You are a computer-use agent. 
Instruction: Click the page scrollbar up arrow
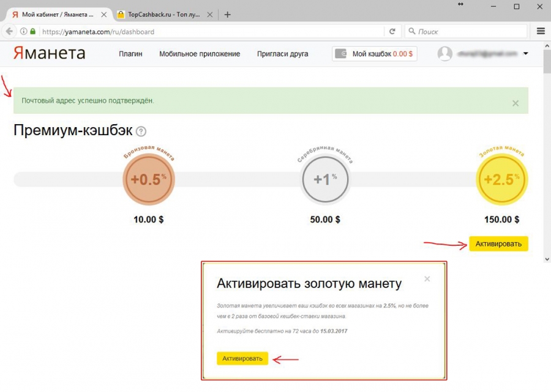[547, 46]
